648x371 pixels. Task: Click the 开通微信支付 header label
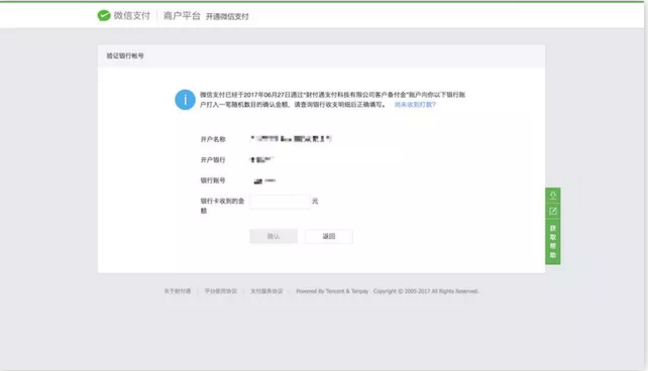pyautogui.click(x=227, y=17)
